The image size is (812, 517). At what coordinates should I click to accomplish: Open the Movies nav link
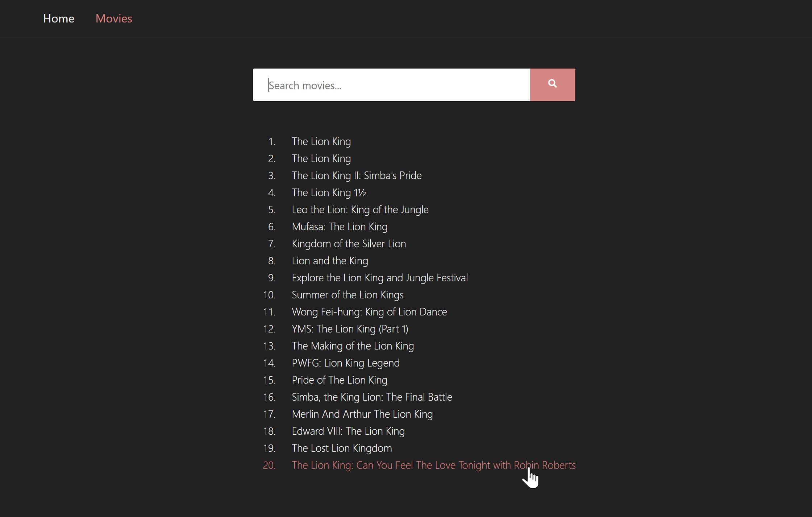pyautogui.click(x=114, y=18)
